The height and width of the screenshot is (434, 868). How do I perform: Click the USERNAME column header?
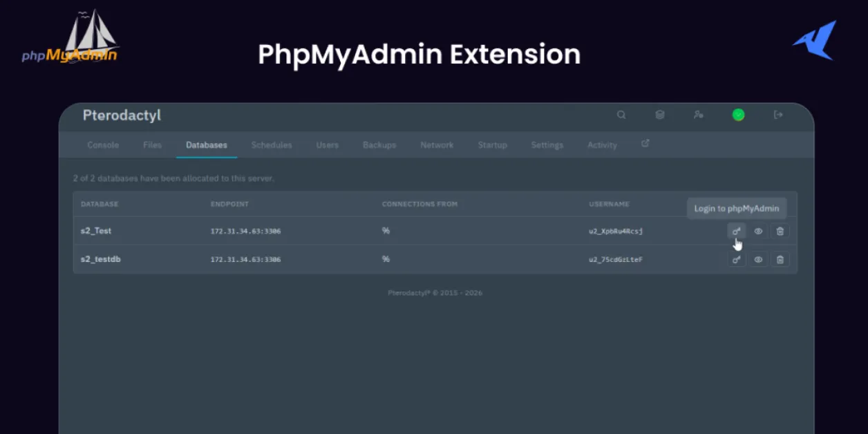pyautogui.click(x=610, y=205)
